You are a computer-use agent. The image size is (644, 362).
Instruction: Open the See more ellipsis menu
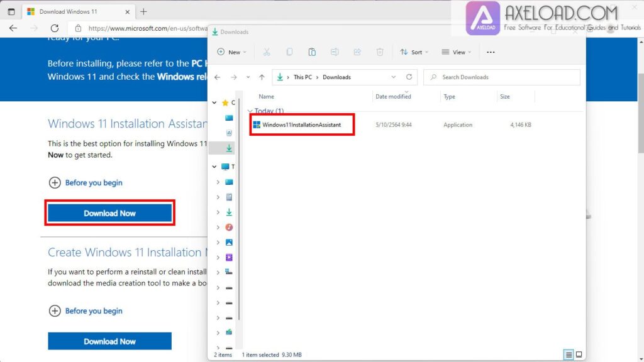coord(491,52)
